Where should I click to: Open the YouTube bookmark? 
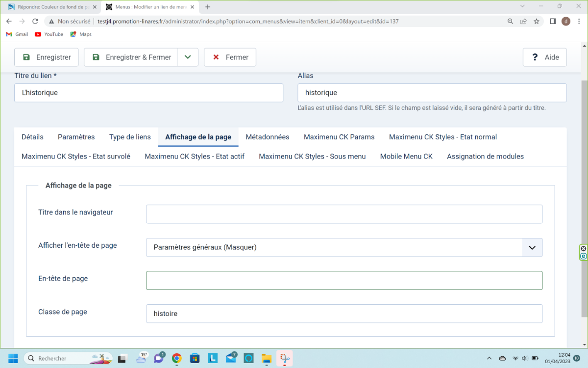tap(49, 34)
